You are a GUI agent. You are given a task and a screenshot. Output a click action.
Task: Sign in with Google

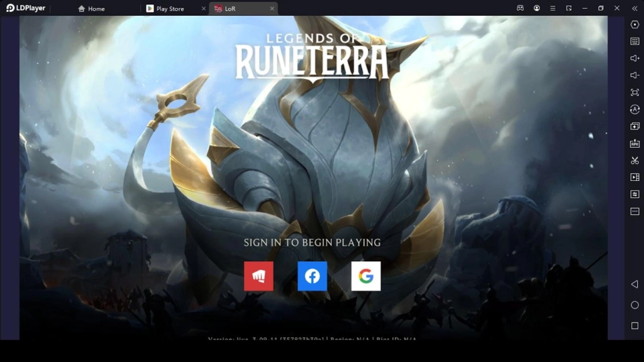pyautogui.click(x=366, y=277)
